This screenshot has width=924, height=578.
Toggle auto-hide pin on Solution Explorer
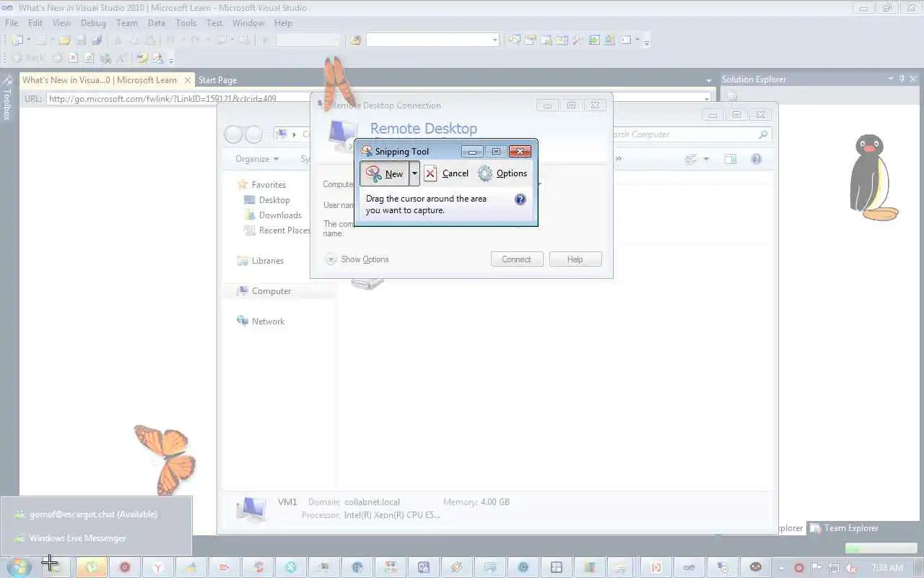(x=902, y=79)
